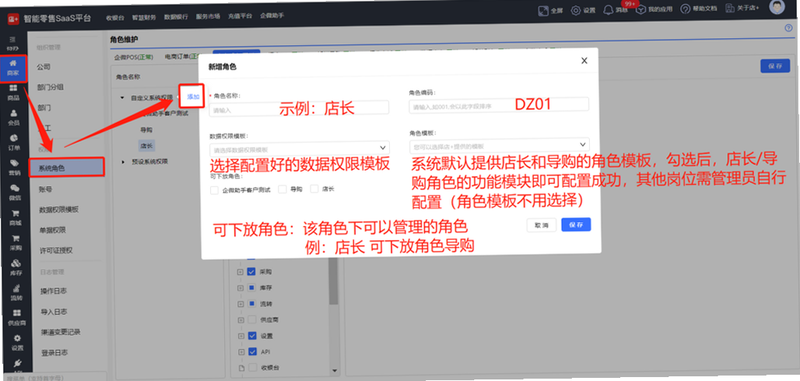
Task: Open the 帮助文档 question icon
Action: pos(685,9)
